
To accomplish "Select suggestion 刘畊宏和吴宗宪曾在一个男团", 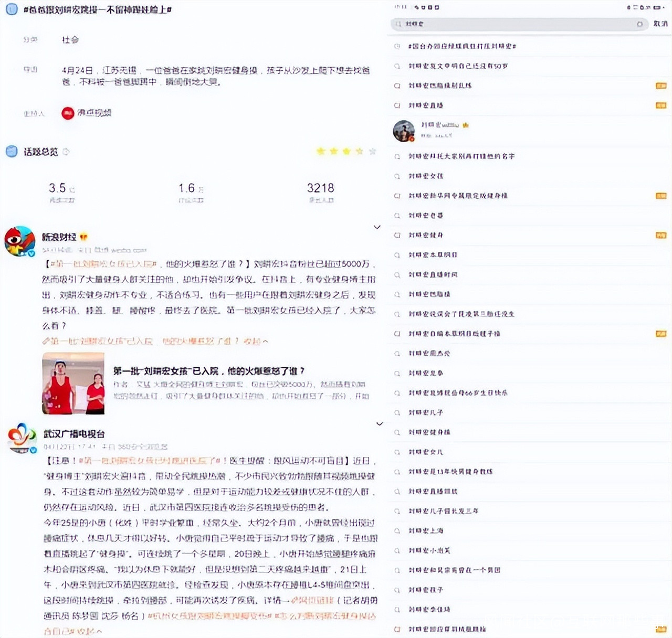I will 454,570.
